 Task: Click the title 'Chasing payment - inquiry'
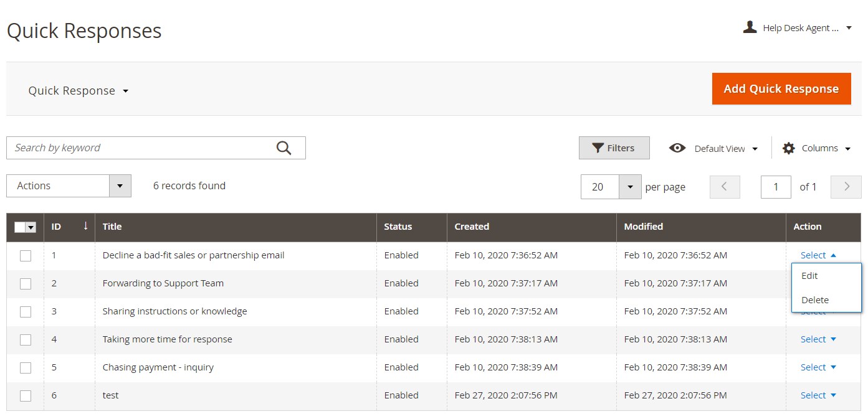158,367
